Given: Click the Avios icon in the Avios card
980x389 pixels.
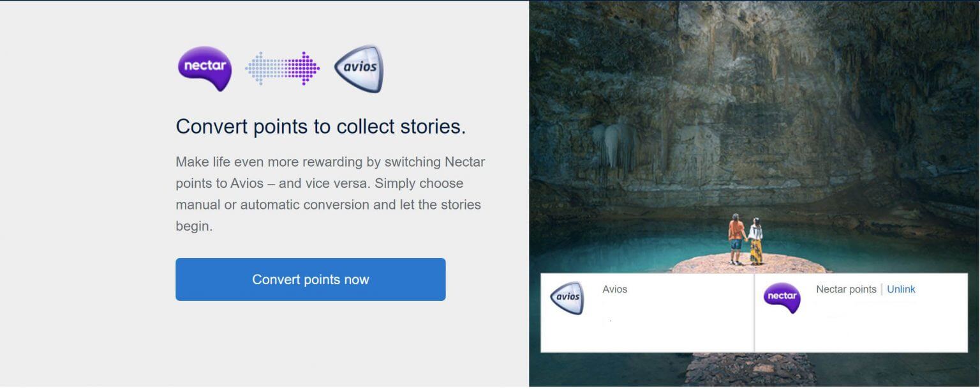Looking at the screenshot, I should pyautogui.click(x=567, y=298).
